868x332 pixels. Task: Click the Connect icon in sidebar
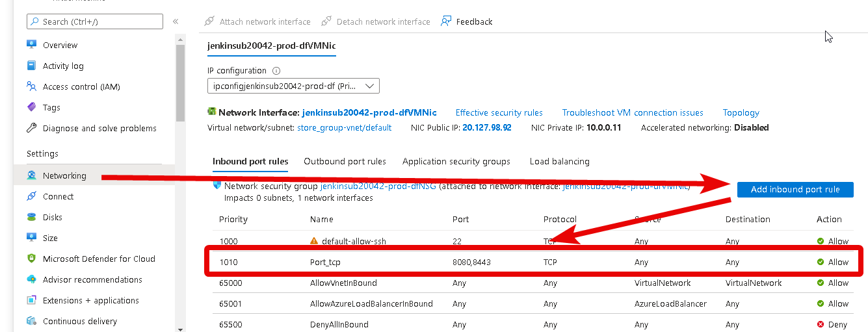point(31,196)
